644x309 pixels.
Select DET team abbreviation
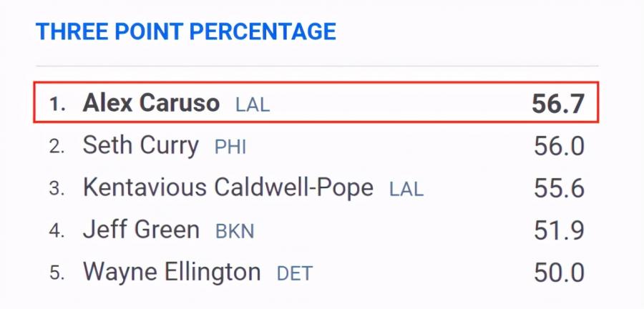click(295, 274)
